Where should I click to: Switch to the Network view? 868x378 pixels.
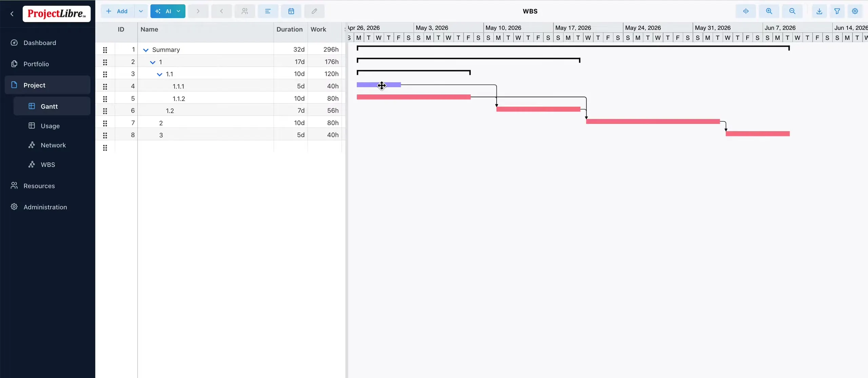point(52,145)
